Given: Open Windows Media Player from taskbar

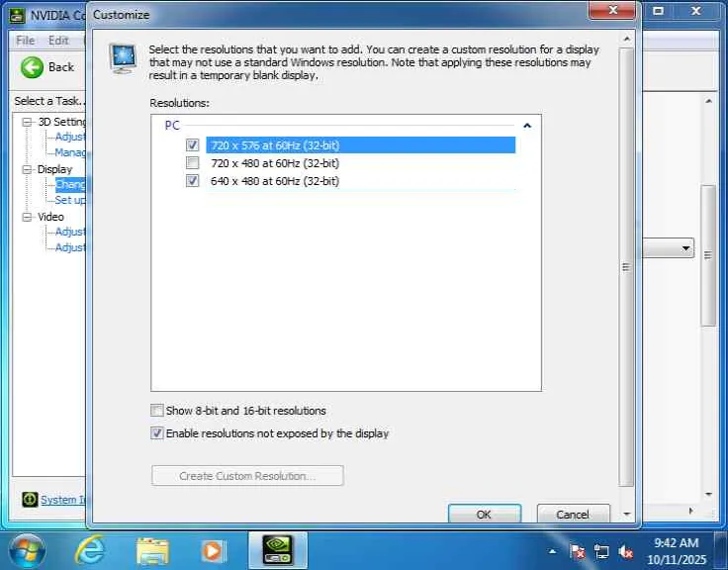Looking at the screenshot, I should click(x=213, y=551).
